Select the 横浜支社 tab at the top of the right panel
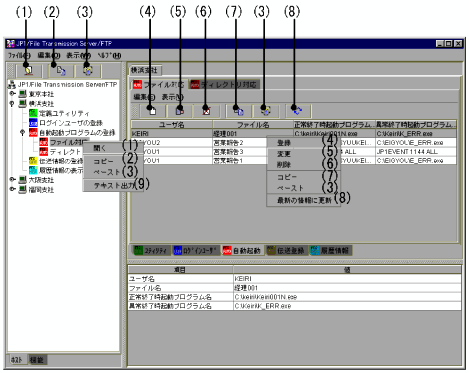This screenshot has width=469, height=373. 144,70
